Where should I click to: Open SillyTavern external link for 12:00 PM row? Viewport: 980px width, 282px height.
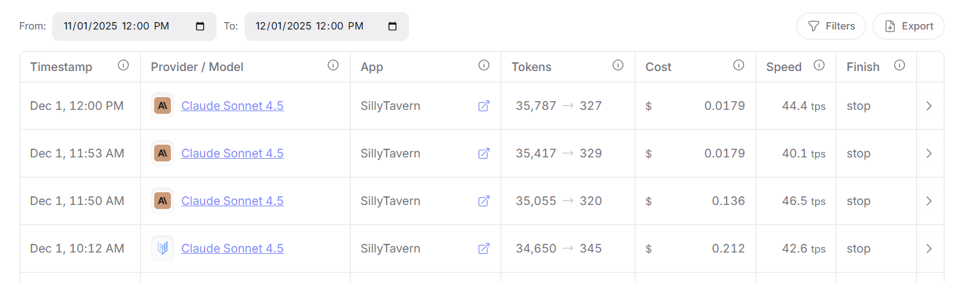pos(483,106)
